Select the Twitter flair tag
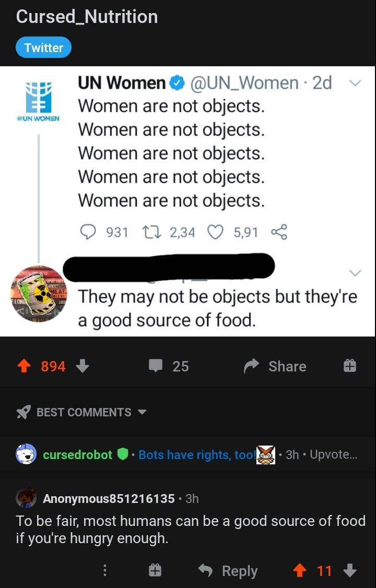This screenshot has height=588, width=376. (x=43, y=47)
